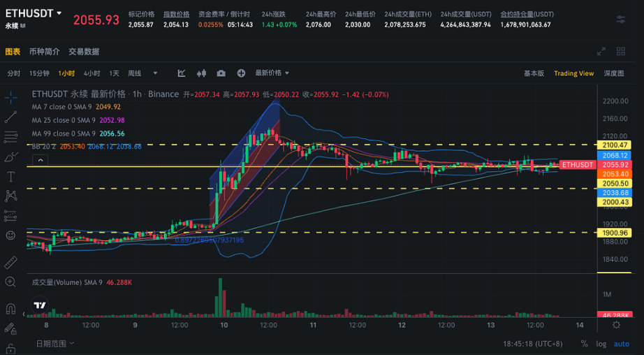The image size is (644, 355).
Task: Select the crosshair cursor tool
Action: 10,97
